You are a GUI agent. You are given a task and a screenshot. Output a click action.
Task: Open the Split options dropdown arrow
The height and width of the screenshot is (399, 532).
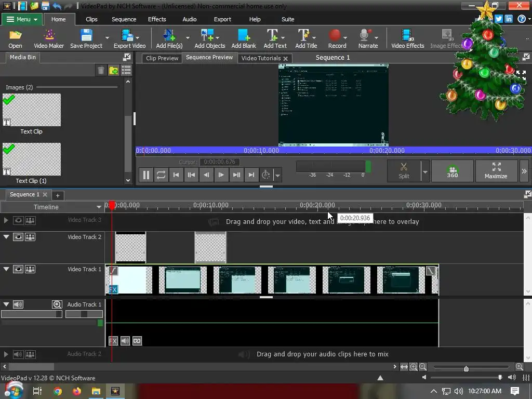(x=425, y=171)
